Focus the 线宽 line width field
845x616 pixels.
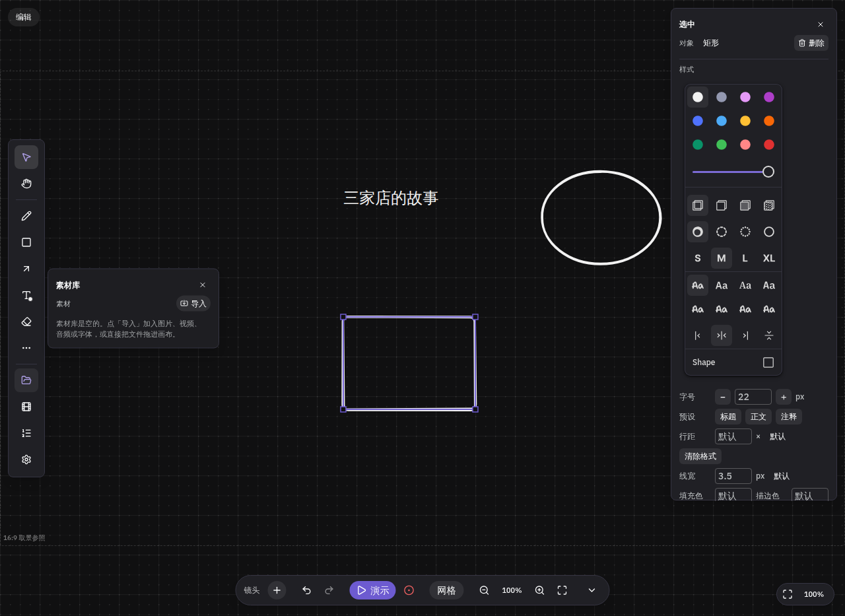click(x=733, y=476)
